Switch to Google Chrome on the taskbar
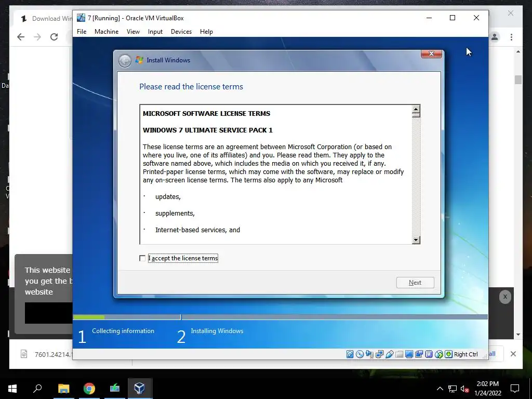532x399 pixels. tap(89, 389)
